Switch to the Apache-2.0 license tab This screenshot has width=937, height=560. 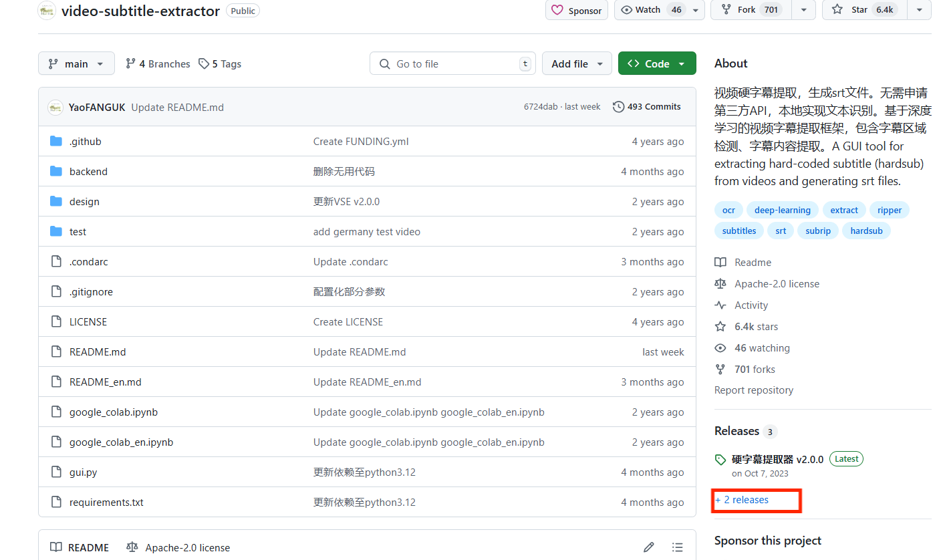(x=178, y=547)
